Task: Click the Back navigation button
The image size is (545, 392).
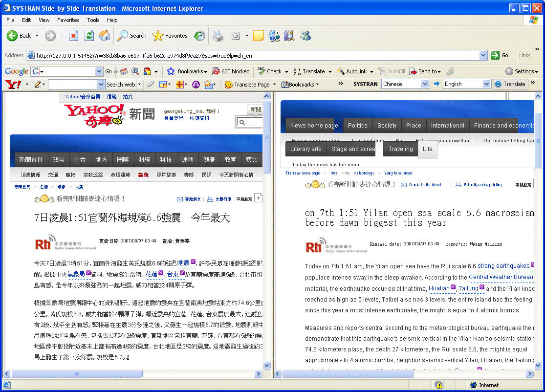Action: tap(19, 36)
